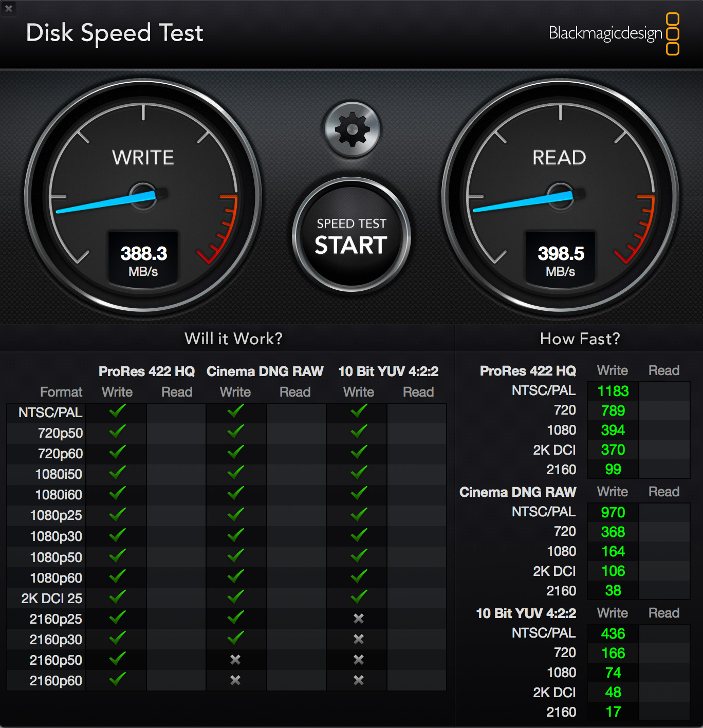Screen dimensions: 703x728
Task: Click the 48 10 Bit YUV 2K DCI write value
Action: pyautogui.click(x=613, y=693)
